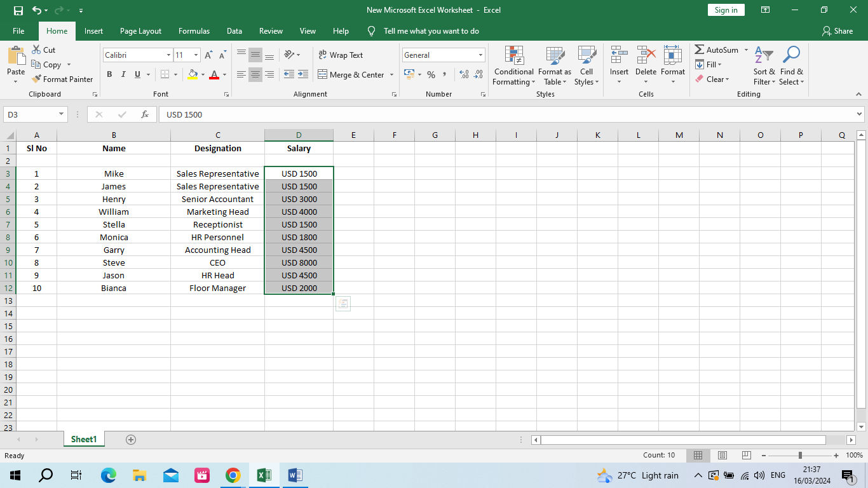
Task: Click Decrease Indent icon
Action: 289,74
